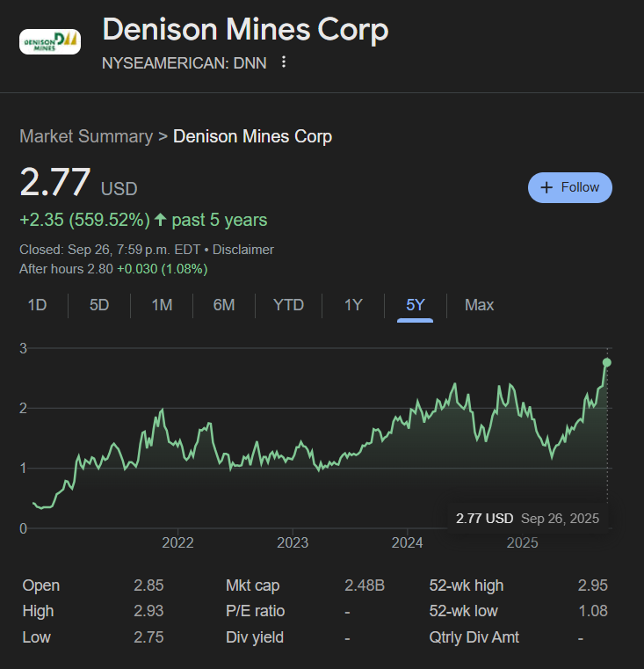Click the 2022 label on chart axis
Screen dimensions: 644x669
(x=177, y=542)
